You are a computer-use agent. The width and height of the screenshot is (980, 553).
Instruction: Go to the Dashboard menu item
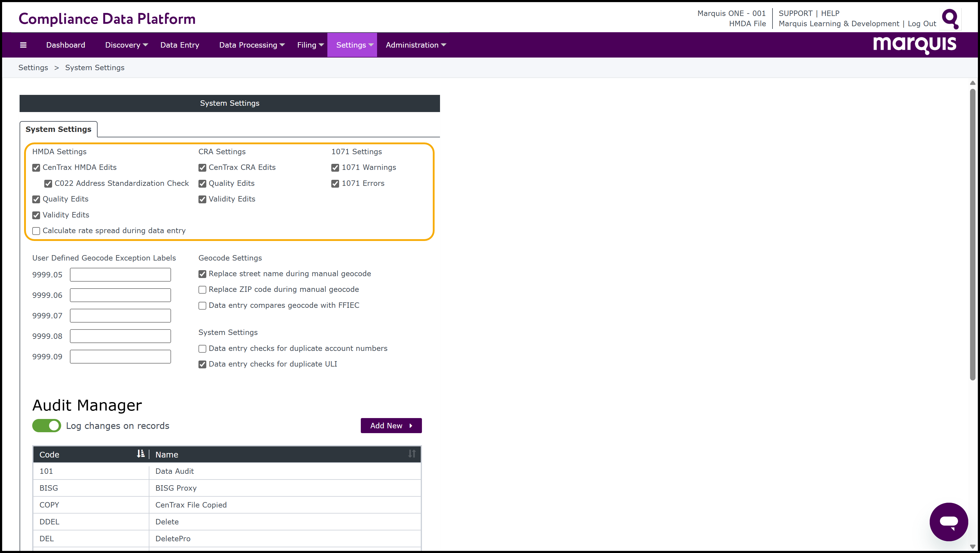click(65, 45)
